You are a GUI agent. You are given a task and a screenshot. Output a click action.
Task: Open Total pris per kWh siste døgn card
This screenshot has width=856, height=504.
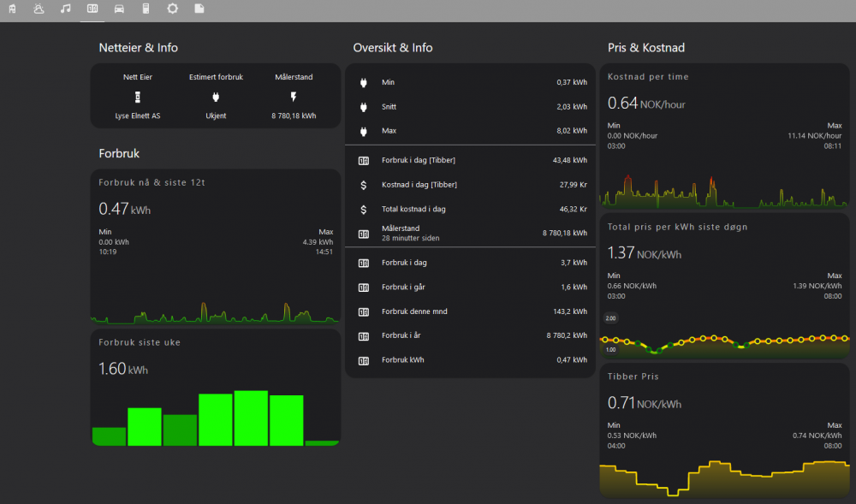click(724, 286)
